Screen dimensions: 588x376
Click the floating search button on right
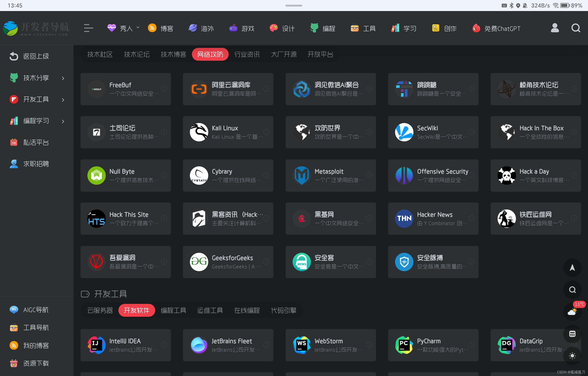click(x=572, y=290)
